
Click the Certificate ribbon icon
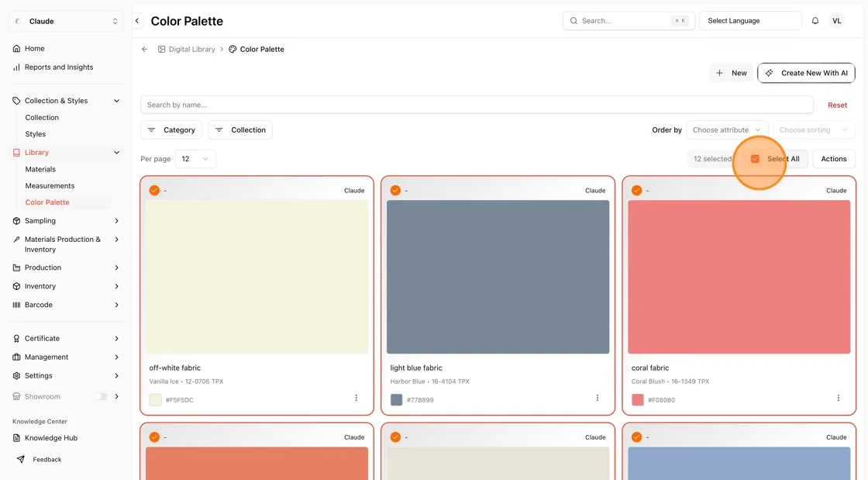[16, 338]
